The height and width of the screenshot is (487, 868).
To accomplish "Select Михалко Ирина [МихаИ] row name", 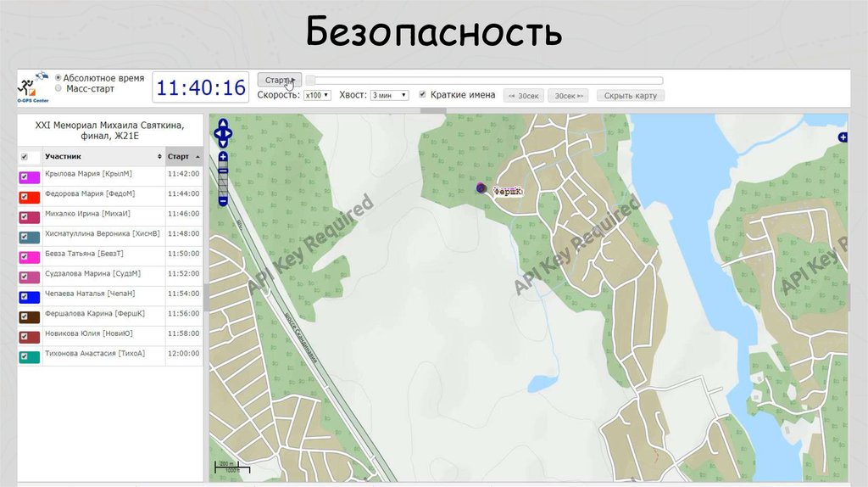I will point(87,214).
